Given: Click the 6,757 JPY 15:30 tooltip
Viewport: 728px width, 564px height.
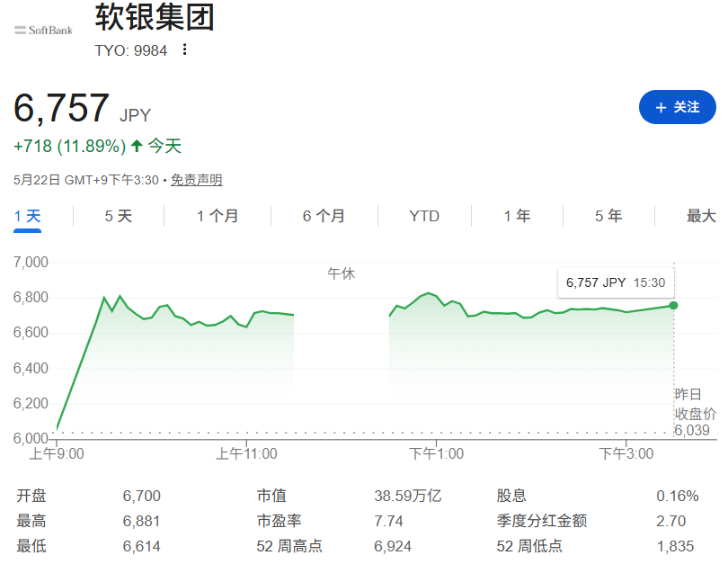Looking at the screenshot, I should 616,282.
